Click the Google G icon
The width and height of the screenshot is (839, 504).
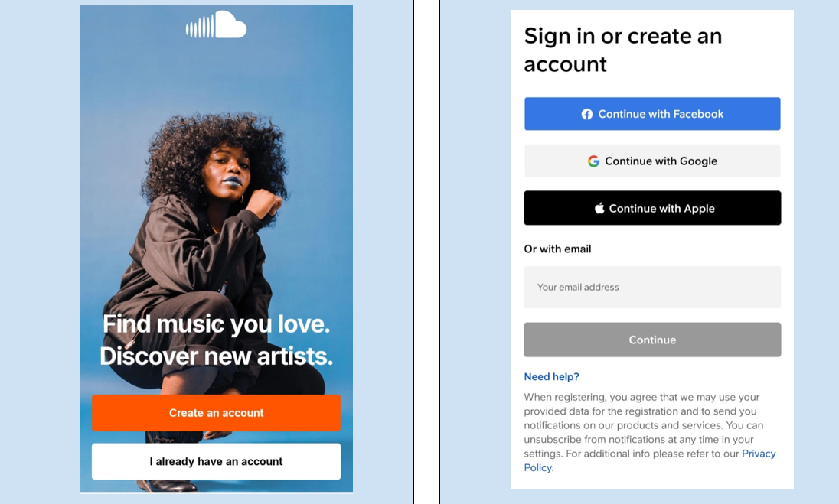click(593, 161)
